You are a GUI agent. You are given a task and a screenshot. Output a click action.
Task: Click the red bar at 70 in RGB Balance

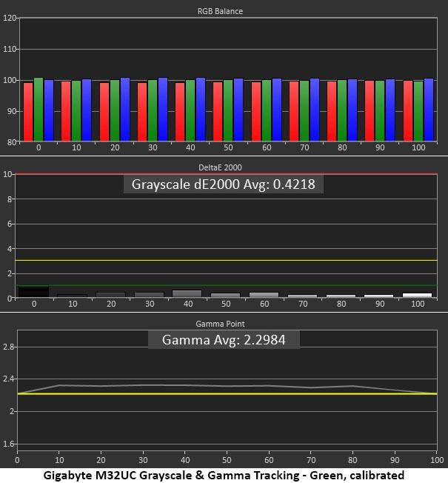(294, 111)
